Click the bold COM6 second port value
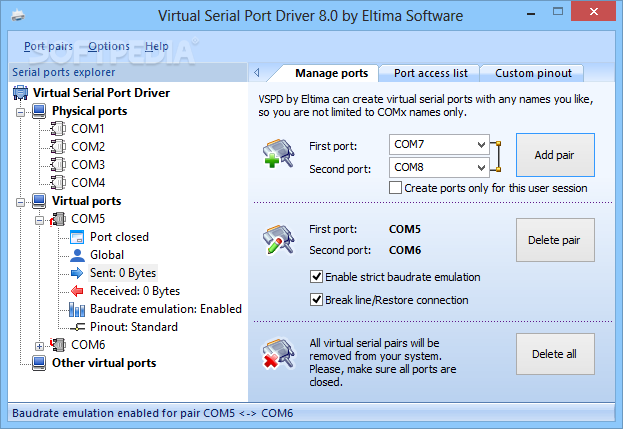This screenshot has width=623, height=429. tap(405, 250)
